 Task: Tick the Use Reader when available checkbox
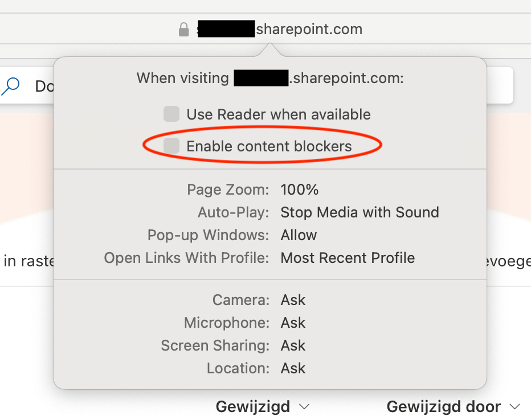[171, 114]
